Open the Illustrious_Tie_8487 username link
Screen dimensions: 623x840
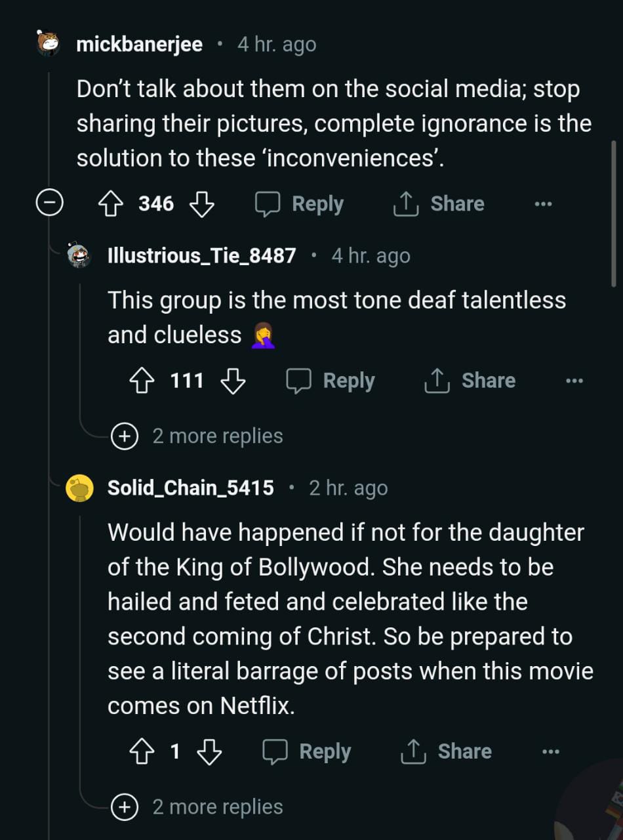[201, 255]
